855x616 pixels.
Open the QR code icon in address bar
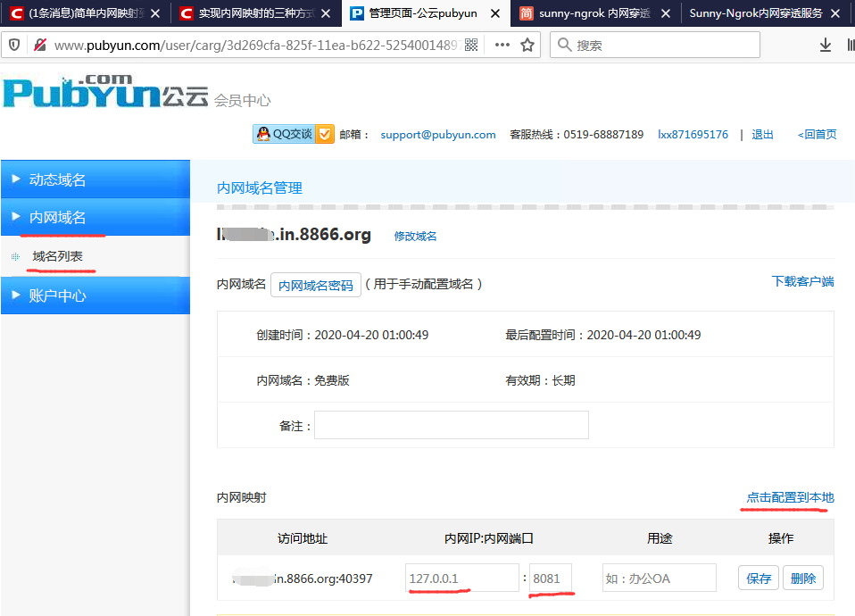(x=471, y=45)
